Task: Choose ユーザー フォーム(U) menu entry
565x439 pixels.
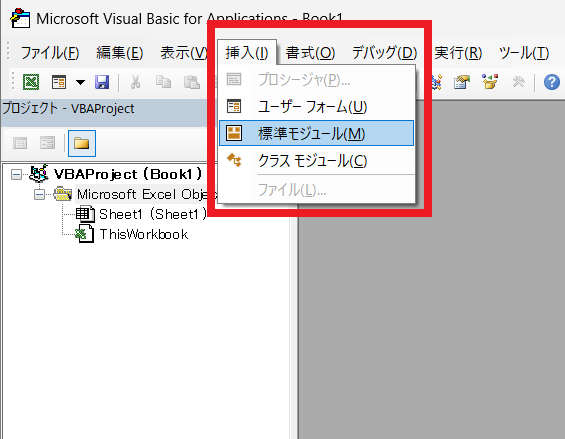Action: 316,106
